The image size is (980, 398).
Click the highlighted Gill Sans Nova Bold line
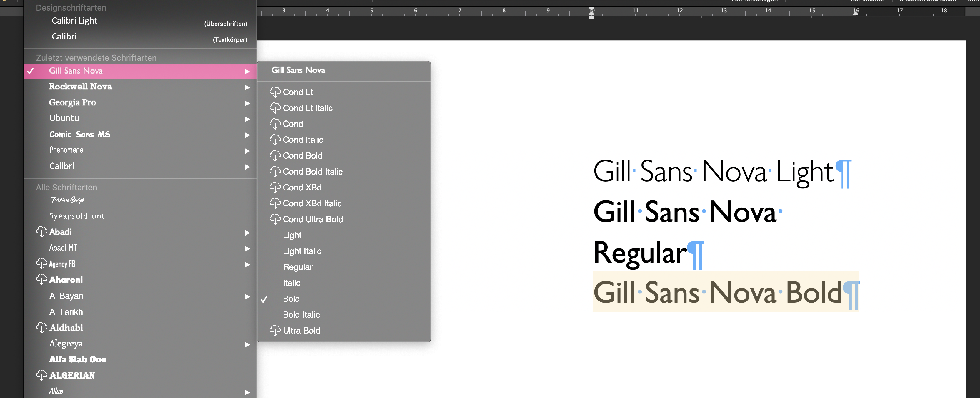click(x=726, y=292)
